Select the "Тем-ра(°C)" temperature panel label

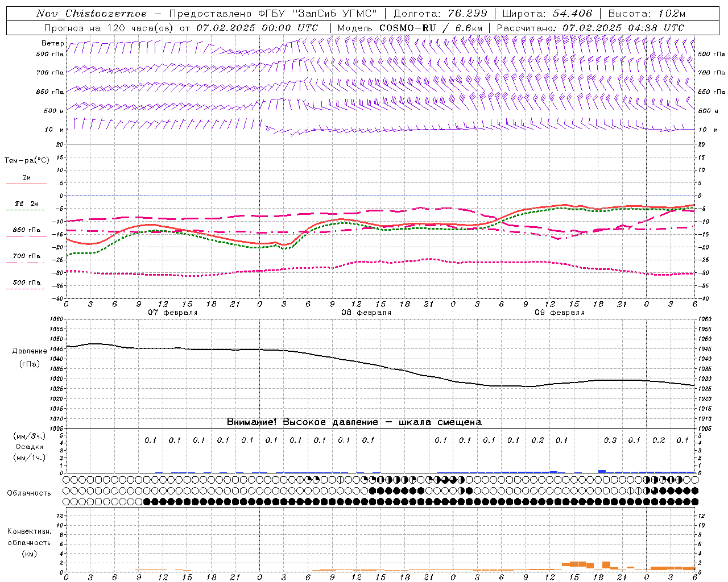tap(27, 160)
